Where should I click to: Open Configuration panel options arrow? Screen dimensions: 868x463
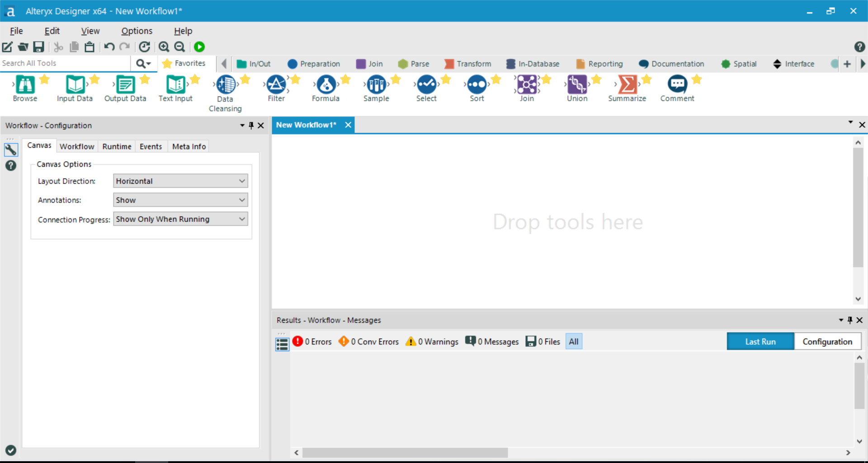(x=242, y=125)
